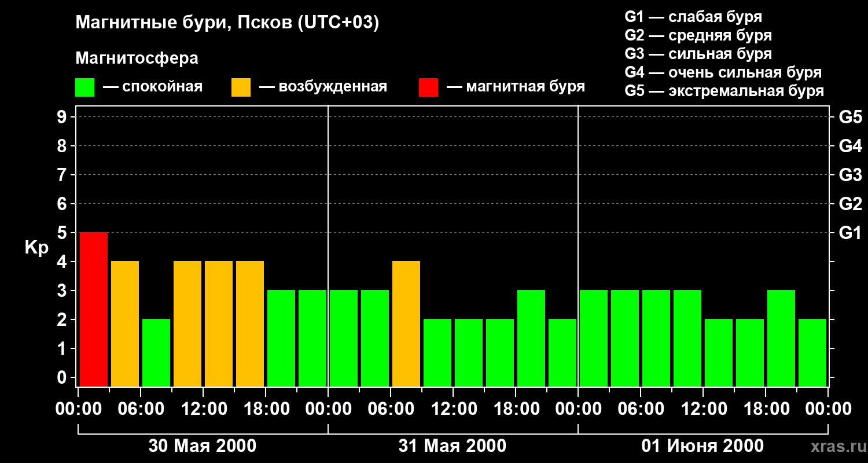This screenshot has width=868, height=463.
Task: Click the 'G4 — очень сильная буря' legend line
Action: coord(723,72)
